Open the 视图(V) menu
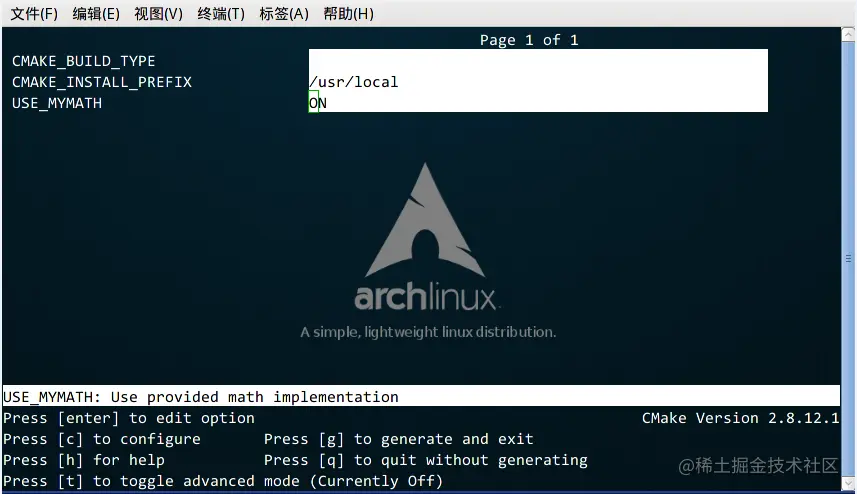This screenshot has height=494, width=857. (159, 14)
